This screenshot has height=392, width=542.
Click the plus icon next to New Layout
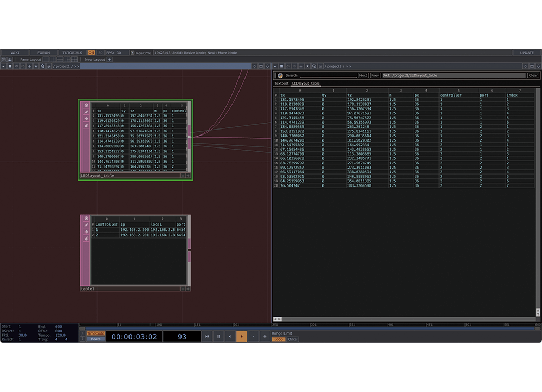click(109, 60)
